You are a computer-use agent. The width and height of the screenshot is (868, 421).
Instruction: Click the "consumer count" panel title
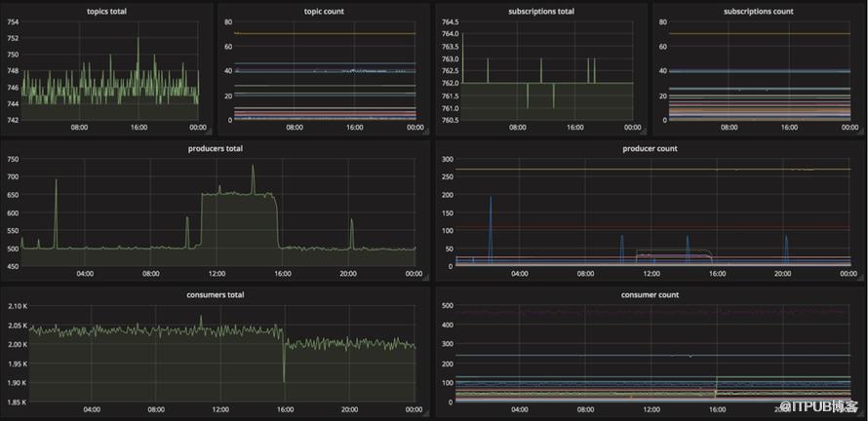(x=650, y=295)
